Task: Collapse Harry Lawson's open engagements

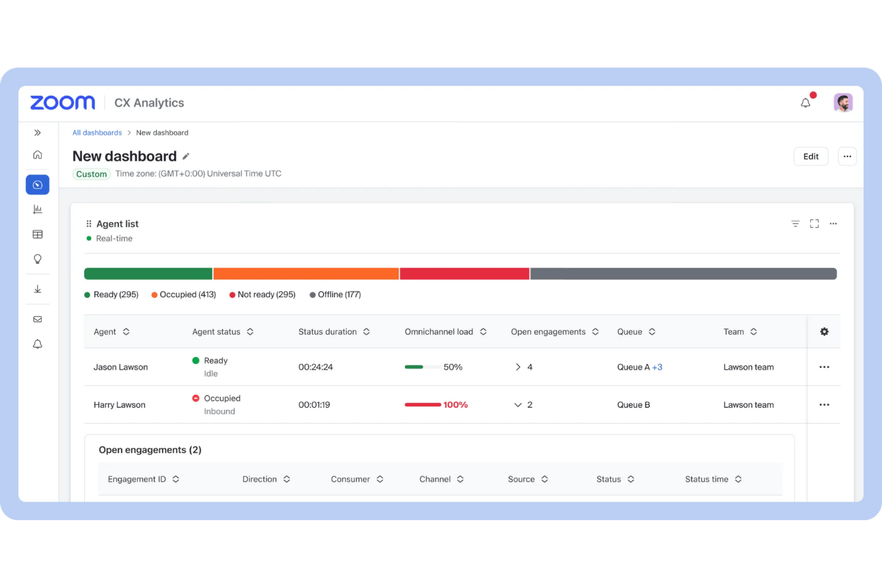Action: (x=518, y=405)
